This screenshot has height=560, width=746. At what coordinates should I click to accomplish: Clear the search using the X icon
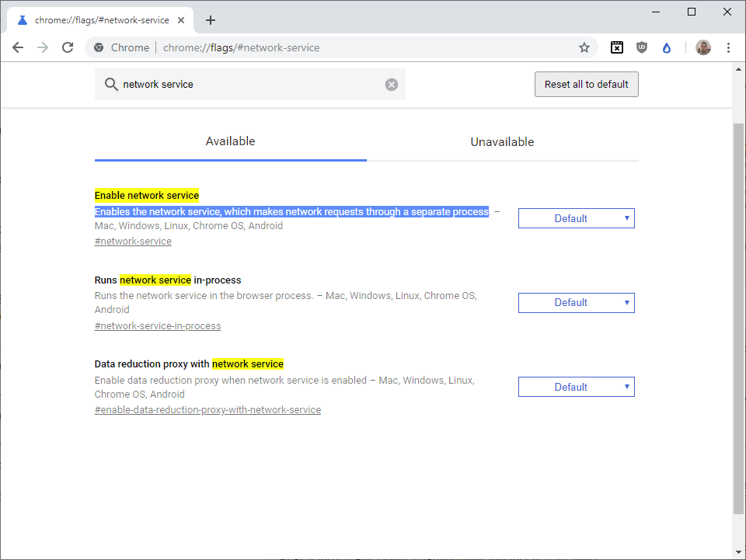tap(391, 84)
